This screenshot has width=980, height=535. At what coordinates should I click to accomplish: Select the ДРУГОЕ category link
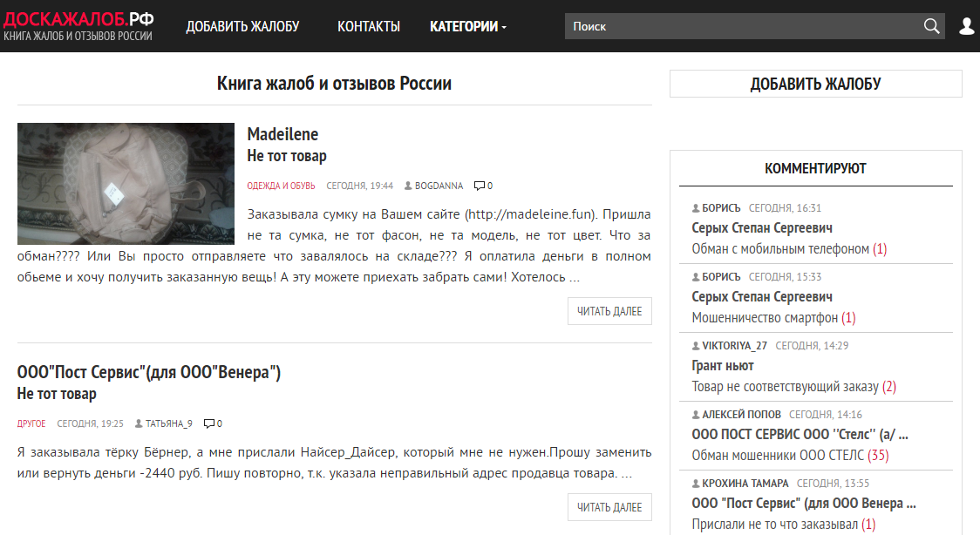click(31, 423)
